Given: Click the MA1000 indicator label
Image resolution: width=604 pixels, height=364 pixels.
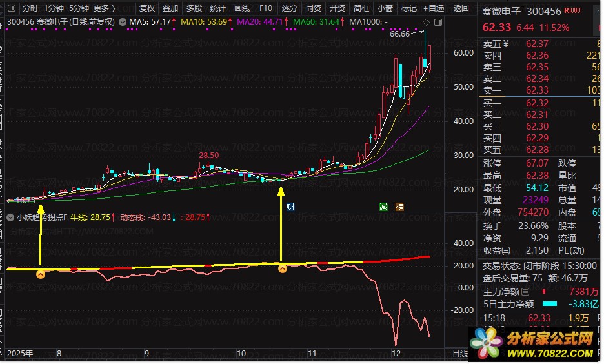Looking at the screenshot, I should coord(368,22).
